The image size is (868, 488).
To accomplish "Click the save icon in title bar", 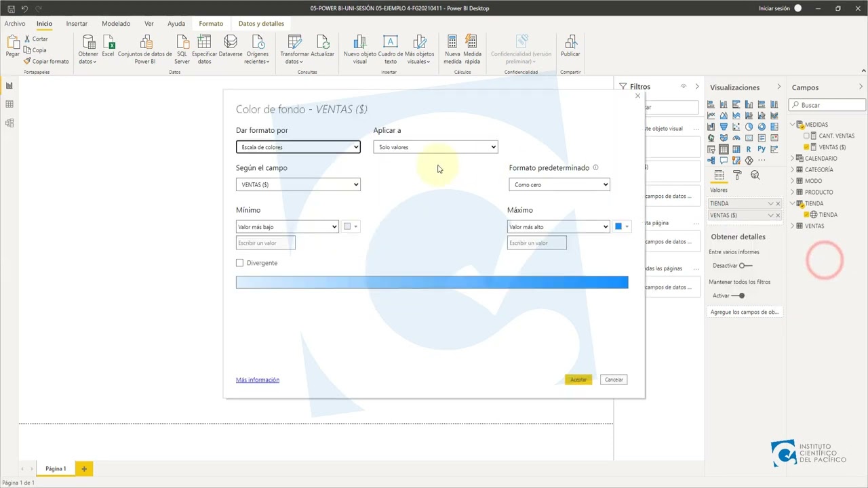I will pos(11,8).
